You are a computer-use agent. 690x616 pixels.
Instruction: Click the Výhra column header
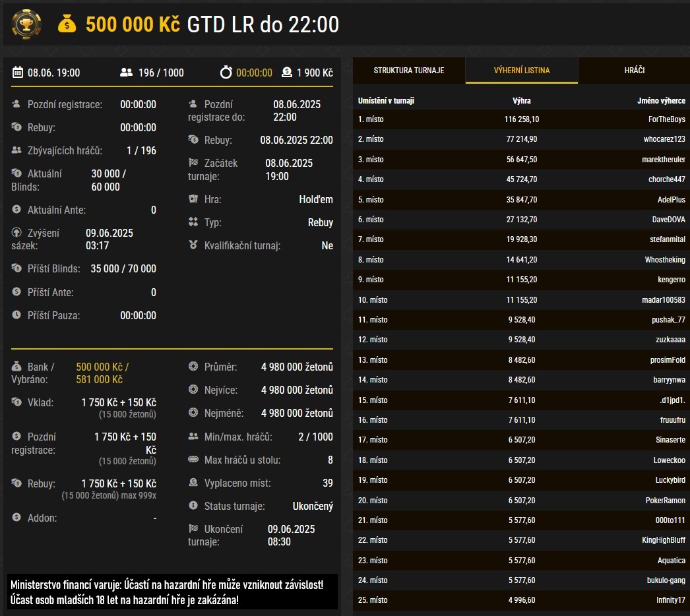pyautogui.click(x=521, y=101)
